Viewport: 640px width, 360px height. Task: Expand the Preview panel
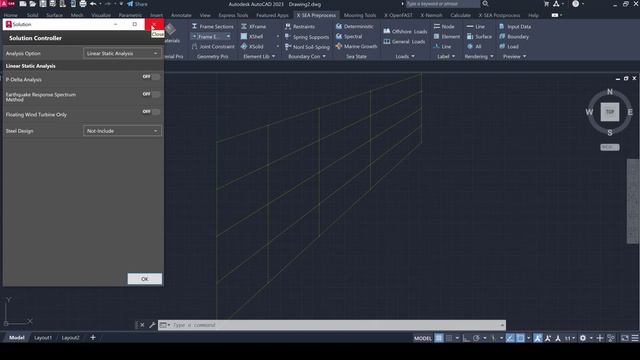tap(514, 57)
